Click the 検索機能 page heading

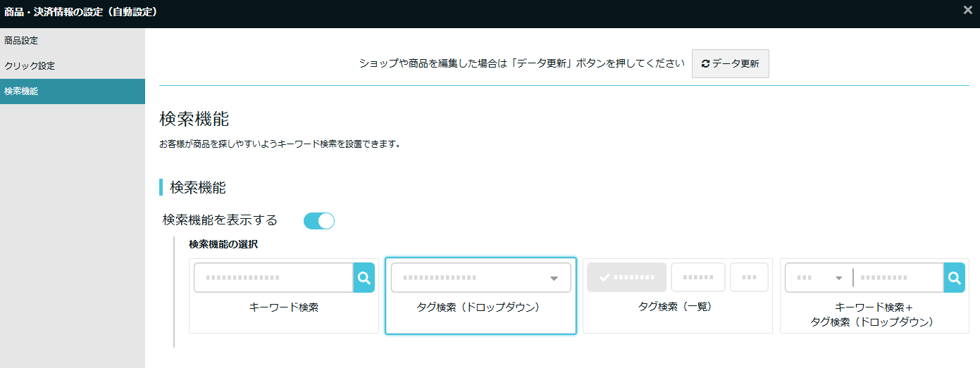(194, 119)
